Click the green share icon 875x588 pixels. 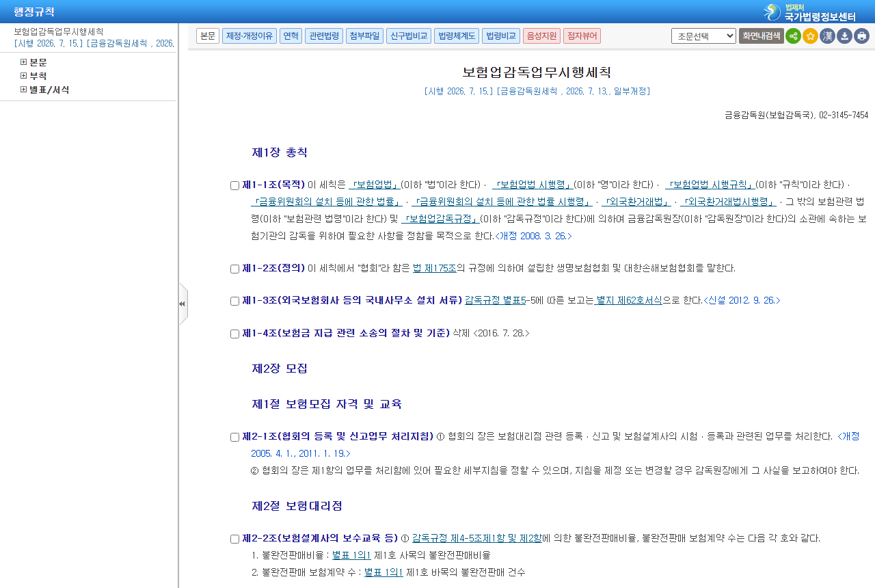click(x=793, y=36)
